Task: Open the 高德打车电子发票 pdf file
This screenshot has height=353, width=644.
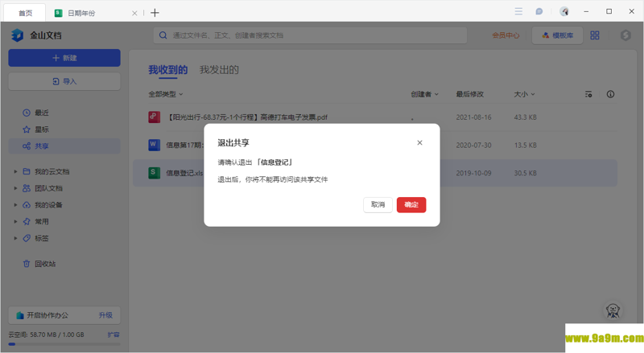Action: click(x=246, y=117)
